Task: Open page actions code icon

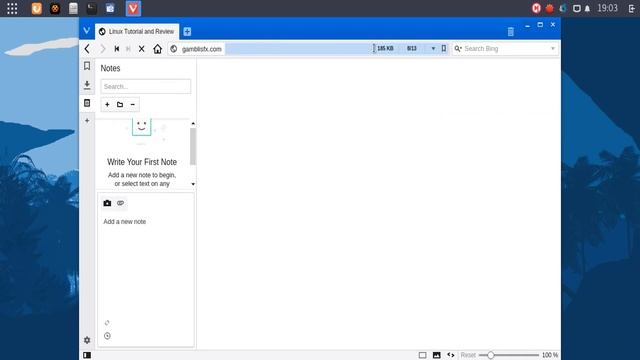Action: (x=451, y=355)
